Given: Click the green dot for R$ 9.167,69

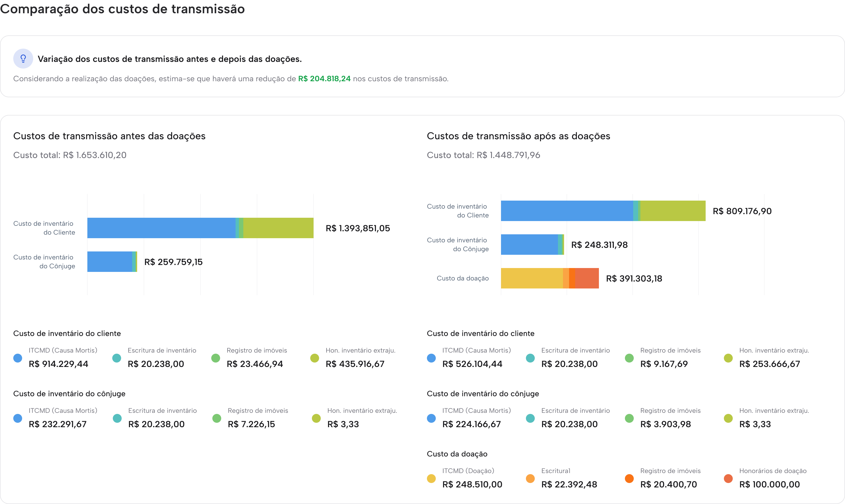Looking at the screenshot, I should 629,358.
